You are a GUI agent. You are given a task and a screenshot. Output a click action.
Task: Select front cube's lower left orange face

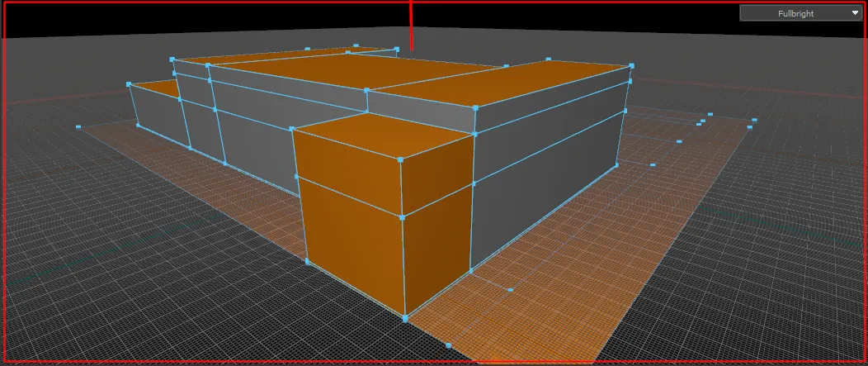[354, 244]
